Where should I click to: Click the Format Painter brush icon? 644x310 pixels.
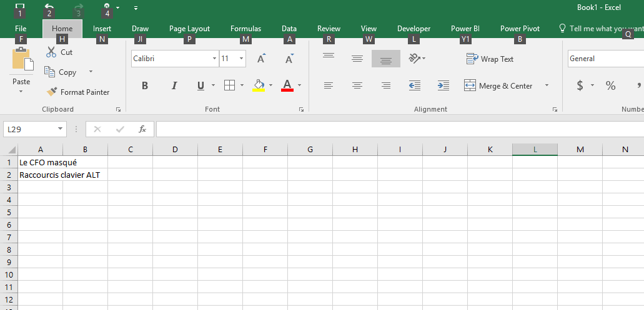click(x=52, y=92)
